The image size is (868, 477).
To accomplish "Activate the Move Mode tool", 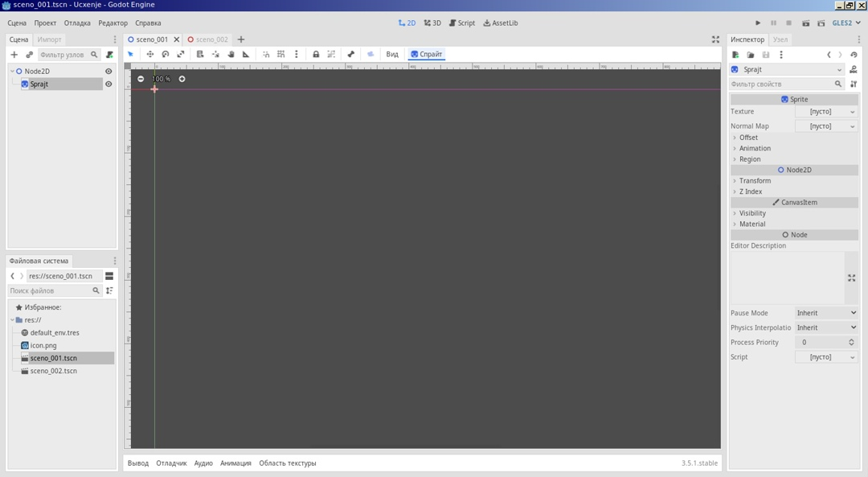I will (x=150, y=54).
